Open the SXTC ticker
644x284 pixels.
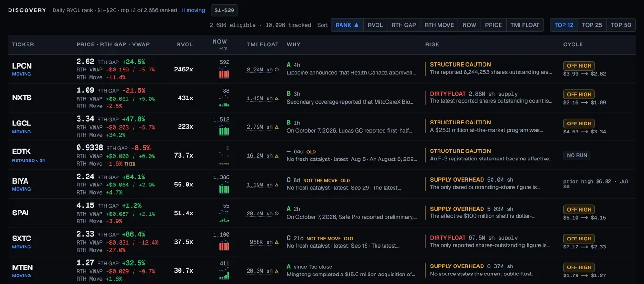(x=21, y=238)
